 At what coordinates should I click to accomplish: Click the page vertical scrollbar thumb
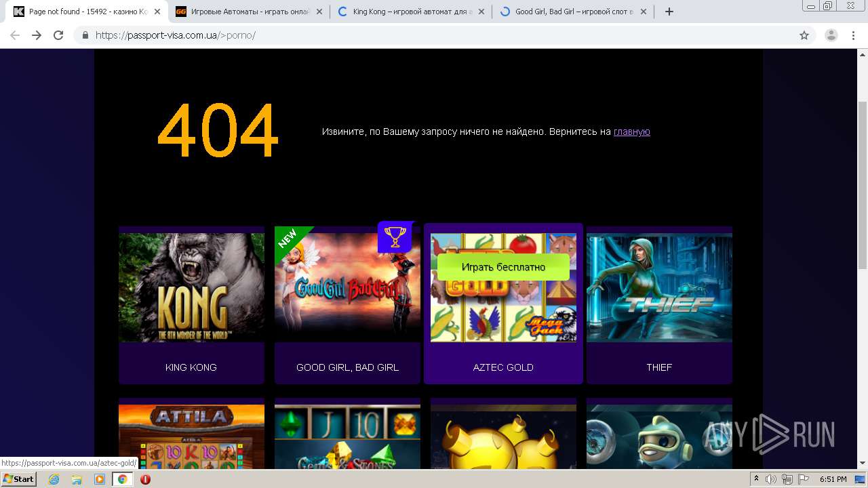tap(863, 184)
